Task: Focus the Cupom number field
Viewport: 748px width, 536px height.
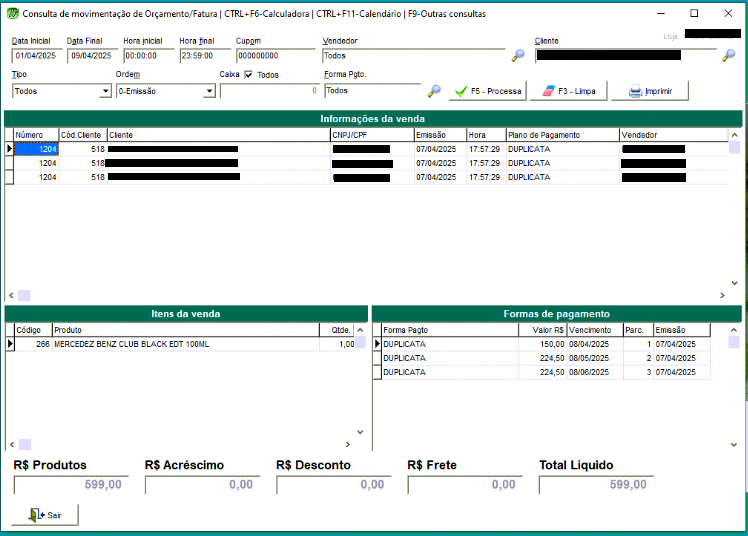Action: coord(265,56)
